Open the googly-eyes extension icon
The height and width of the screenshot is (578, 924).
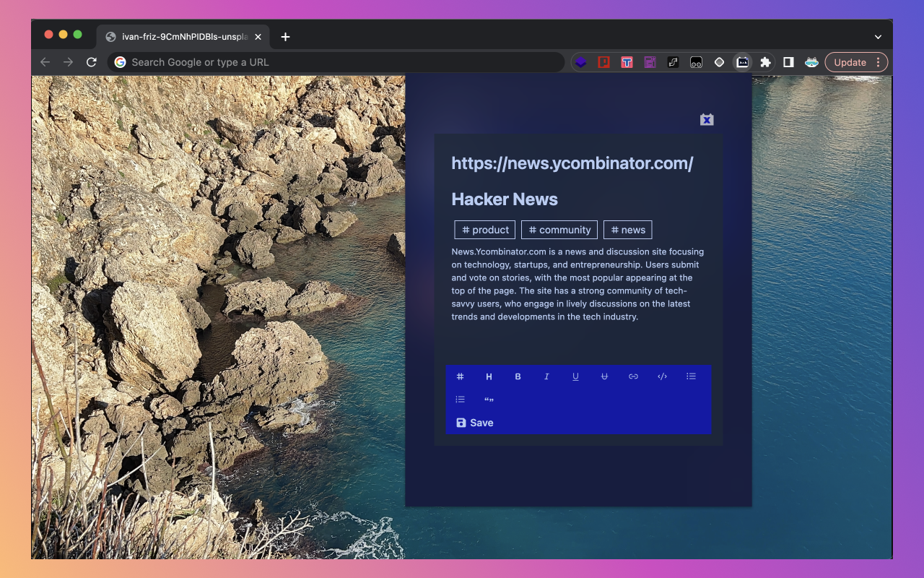[x=696, y=62]
